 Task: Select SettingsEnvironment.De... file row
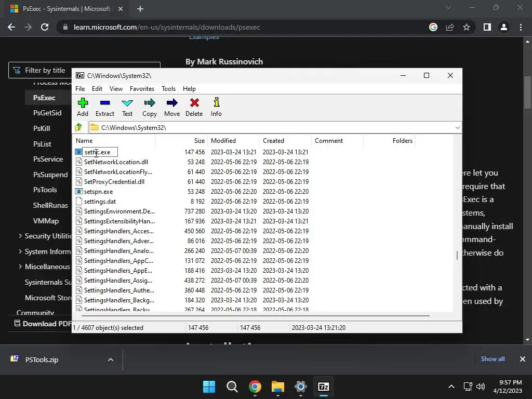point(119,211)
